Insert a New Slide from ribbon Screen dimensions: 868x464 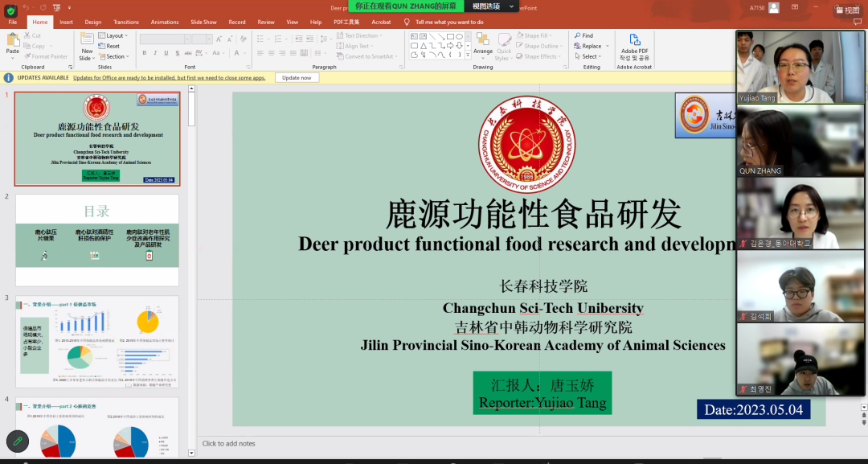86,40
